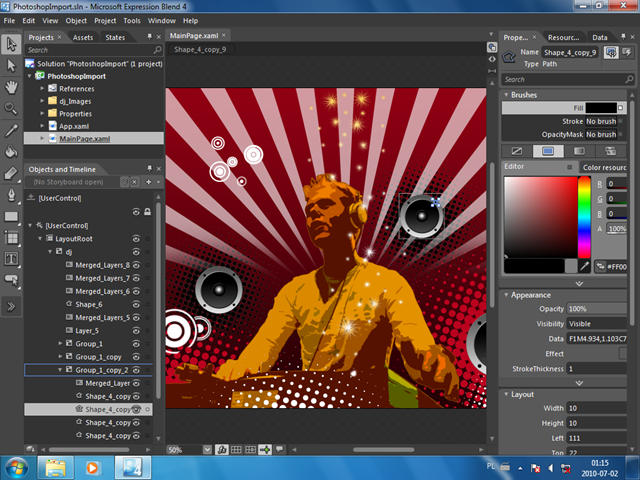Open the Assets chevron button
640x480 pixels.
pyautogui.click(x=11, y=307)
